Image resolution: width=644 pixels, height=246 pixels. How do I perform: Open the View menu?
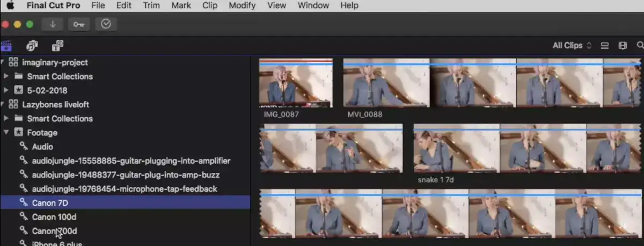pos(277,6)
